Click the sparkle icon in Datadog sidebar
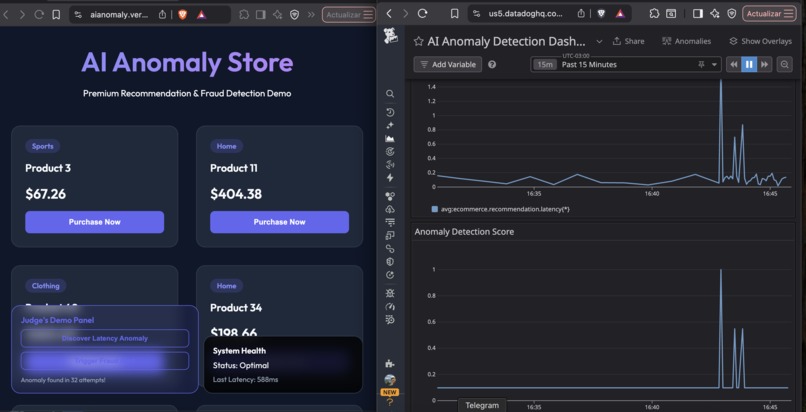 pos(390,125)
